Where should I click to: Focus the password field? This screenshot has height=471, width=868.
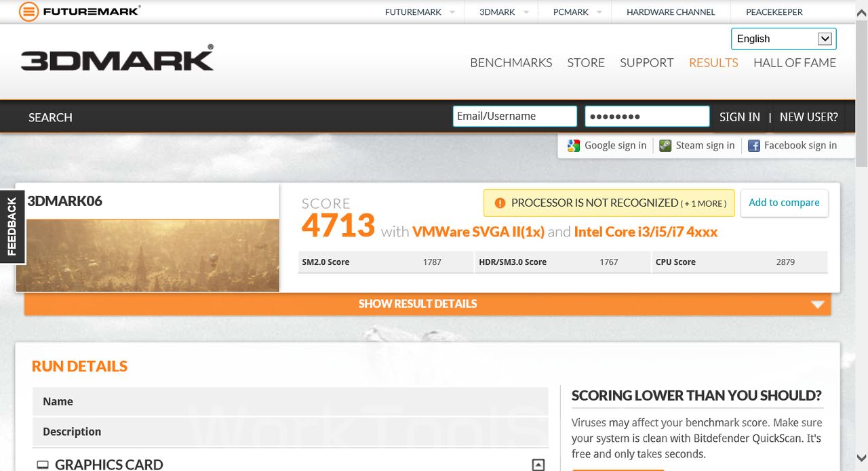click(x=648, y=116)
